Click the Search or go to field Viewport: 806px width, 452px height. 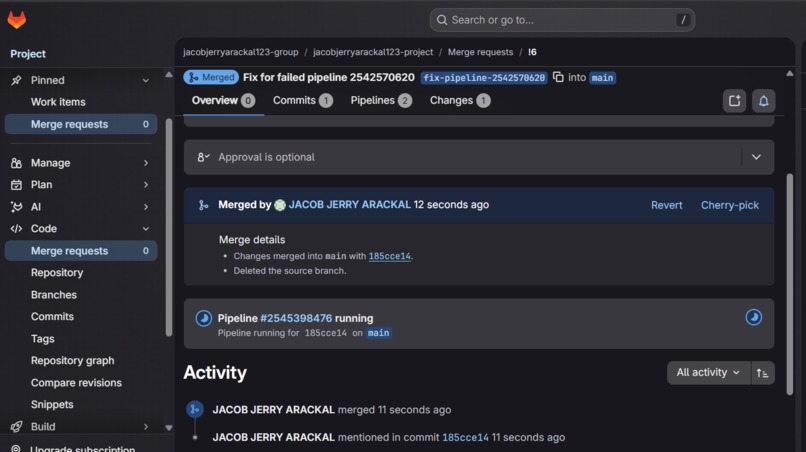(x=562, y=20)
